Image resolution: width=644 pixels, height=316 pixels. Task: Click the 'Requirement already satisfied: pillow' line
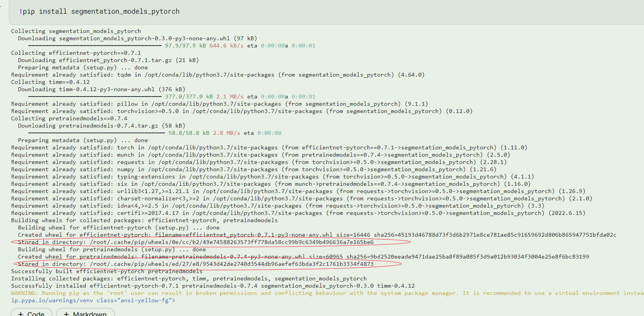coord(219,104)
